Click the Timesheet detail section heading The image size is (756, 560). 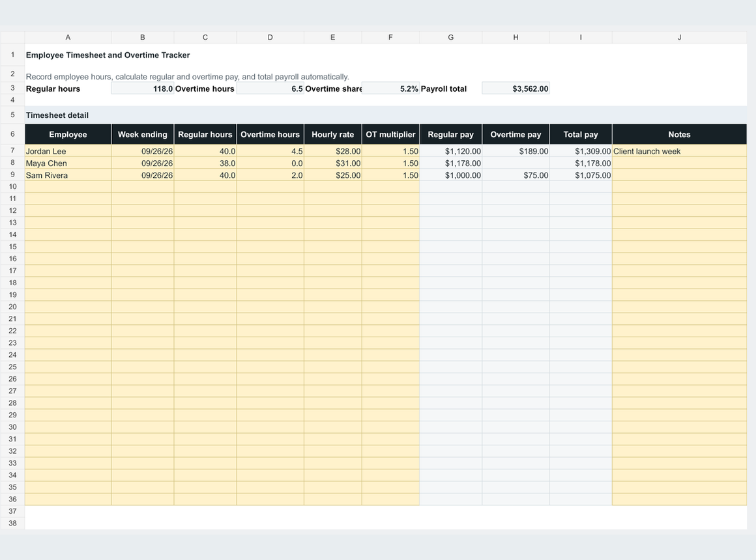pyautogui.click(x=57, y=115)
